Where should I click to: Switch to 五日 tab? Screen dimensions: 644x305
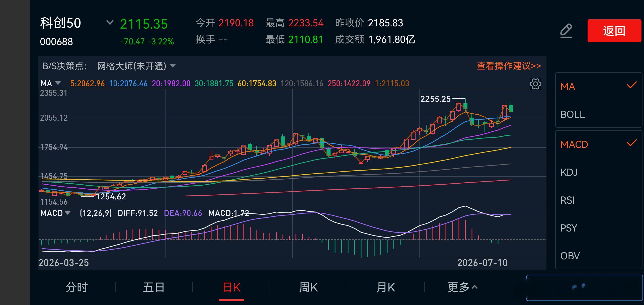154,287
